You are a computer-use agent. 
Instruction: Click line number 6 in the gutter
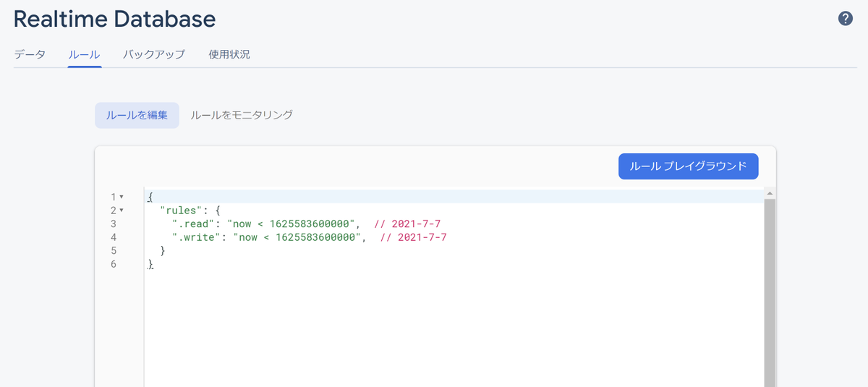click(x=114, y=264)
